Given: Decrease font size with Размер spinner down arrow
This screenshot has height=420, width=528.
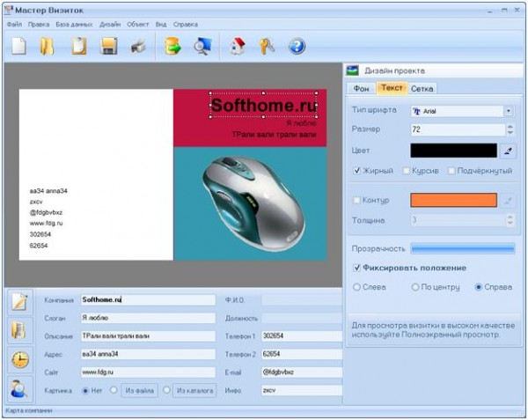Looking at the screenshot, I should click(x=510, y=132).
